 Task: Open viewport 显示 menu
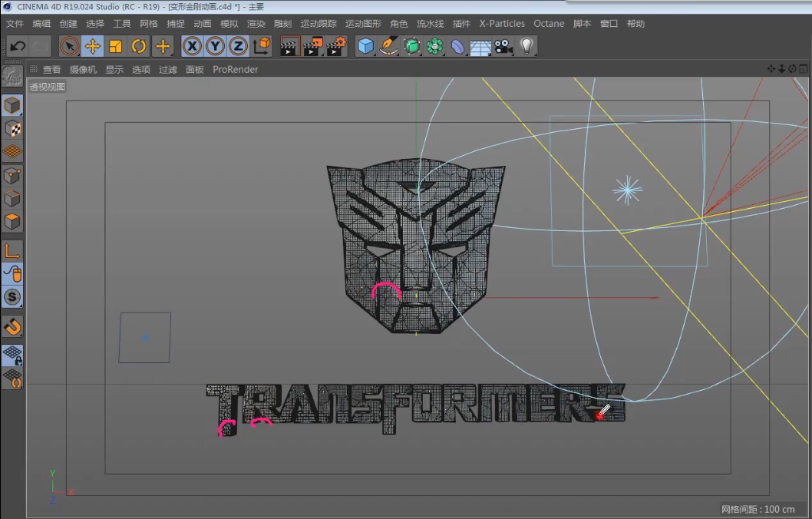(x=114, y=69)
